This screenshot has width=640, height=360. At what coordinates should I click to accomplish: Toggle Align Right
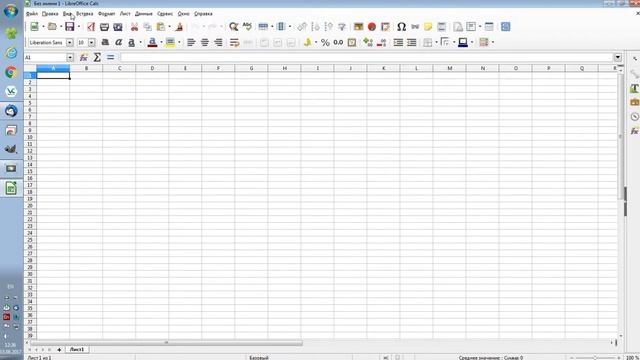pyautogui.click(x=218, y=42)
